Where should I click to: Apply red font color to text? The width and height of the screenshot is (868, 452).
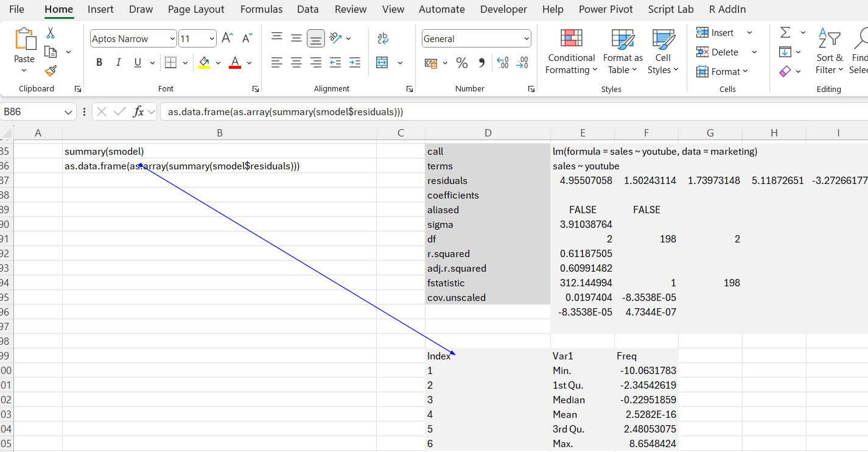point(235,63)
